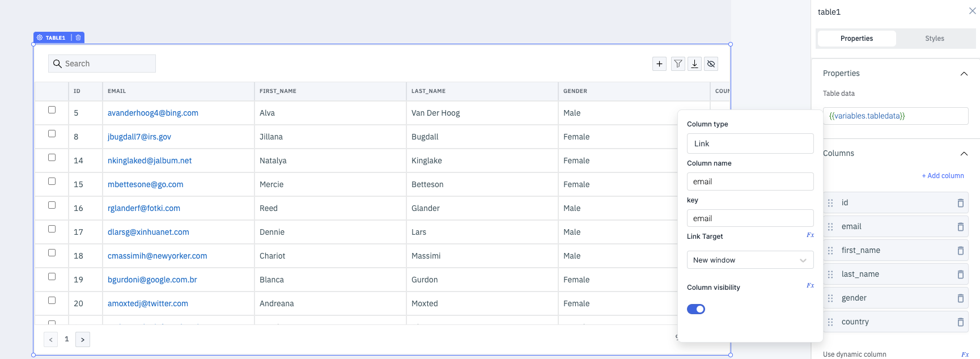This screenshot has width=980, height=359.
Task: Select the Properties tab
Action: (x=856, y=39)
